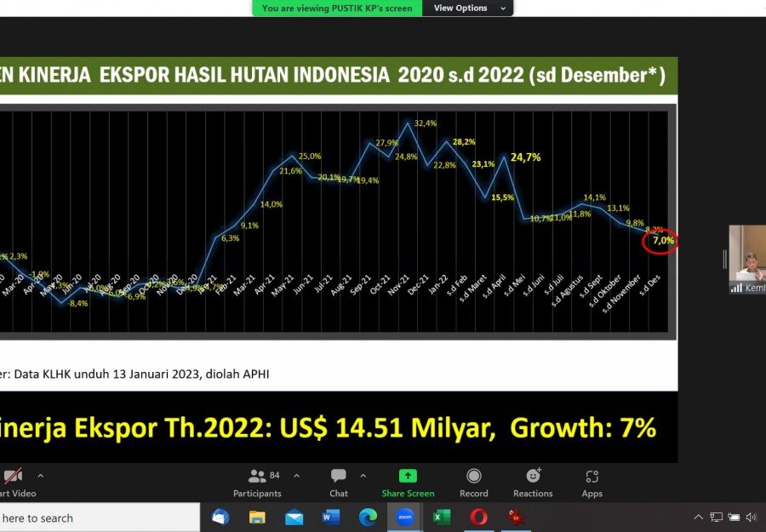Click the Windows search box

(100, 518)
